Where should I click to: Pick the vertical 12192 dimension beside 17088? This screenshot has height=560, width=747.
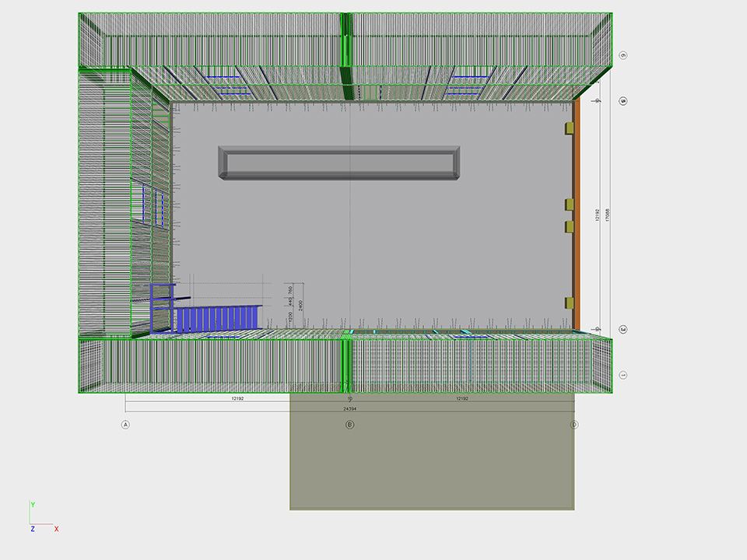point(598,215)
